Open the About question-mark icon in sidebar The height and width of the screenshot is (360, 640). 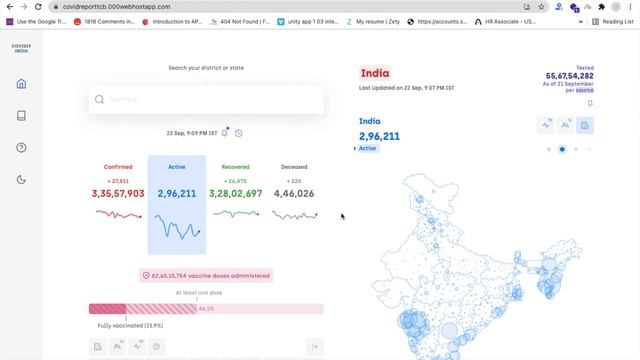[x=21, y=147]
